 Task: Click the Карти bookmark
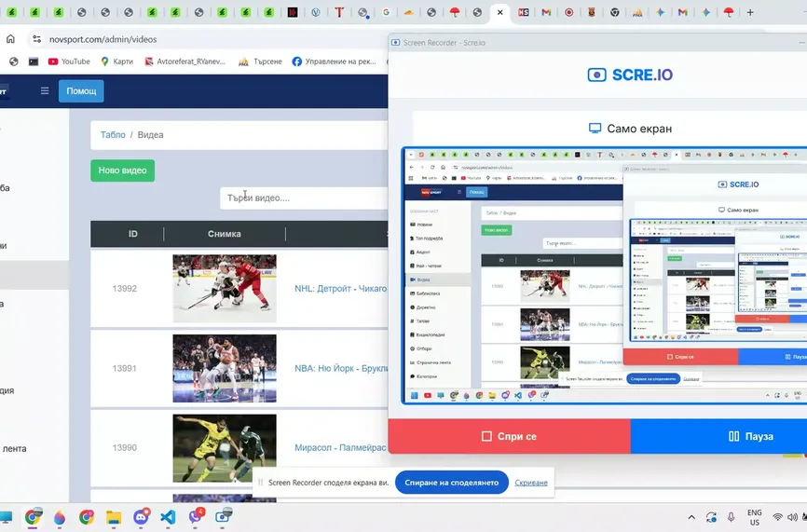116,61
